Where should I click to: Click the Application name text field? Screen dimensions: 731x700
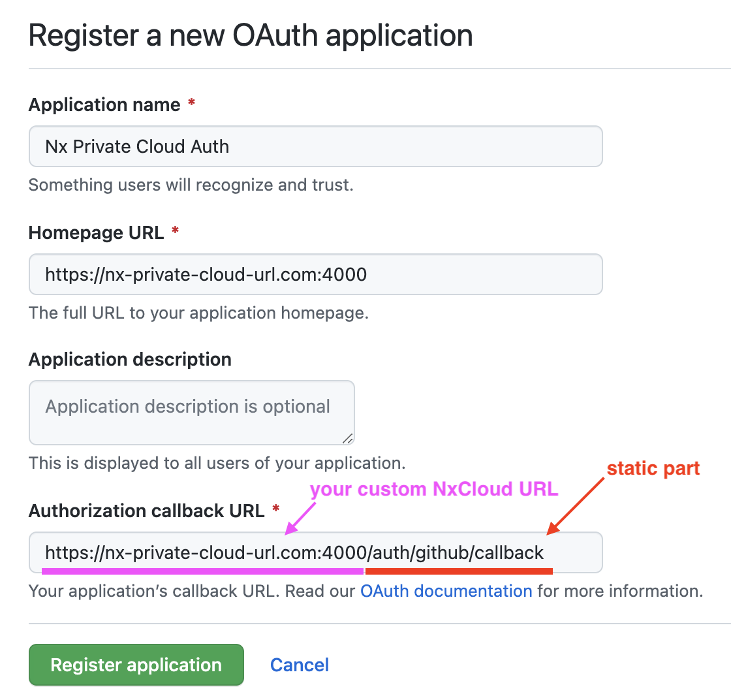(x=315, y=146)
